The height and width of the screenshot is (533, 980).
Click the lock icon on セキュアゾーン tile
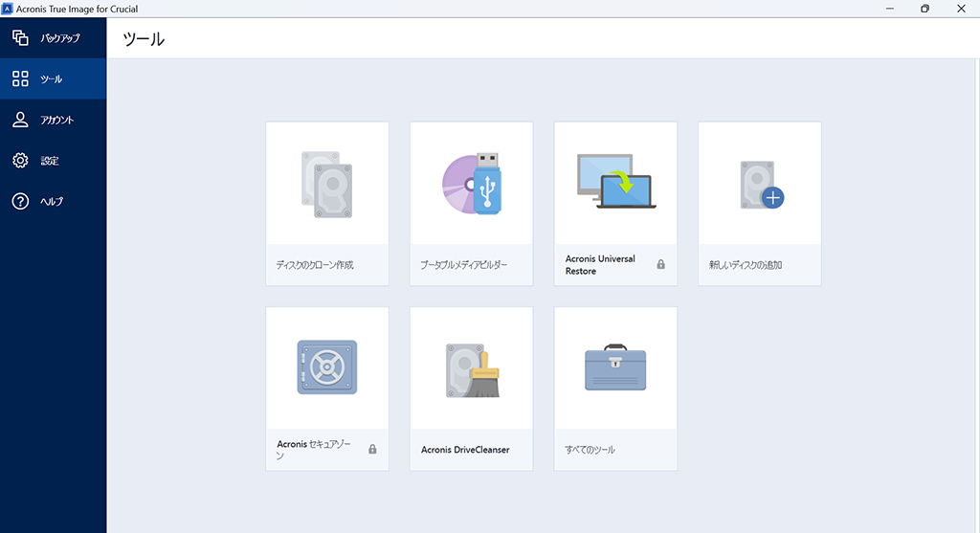point(372,449)
